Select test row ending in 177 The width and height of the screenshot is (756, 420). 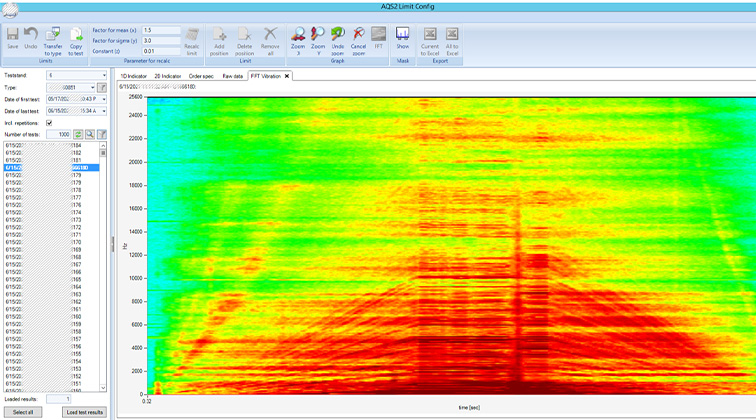[x=52, y=197]
